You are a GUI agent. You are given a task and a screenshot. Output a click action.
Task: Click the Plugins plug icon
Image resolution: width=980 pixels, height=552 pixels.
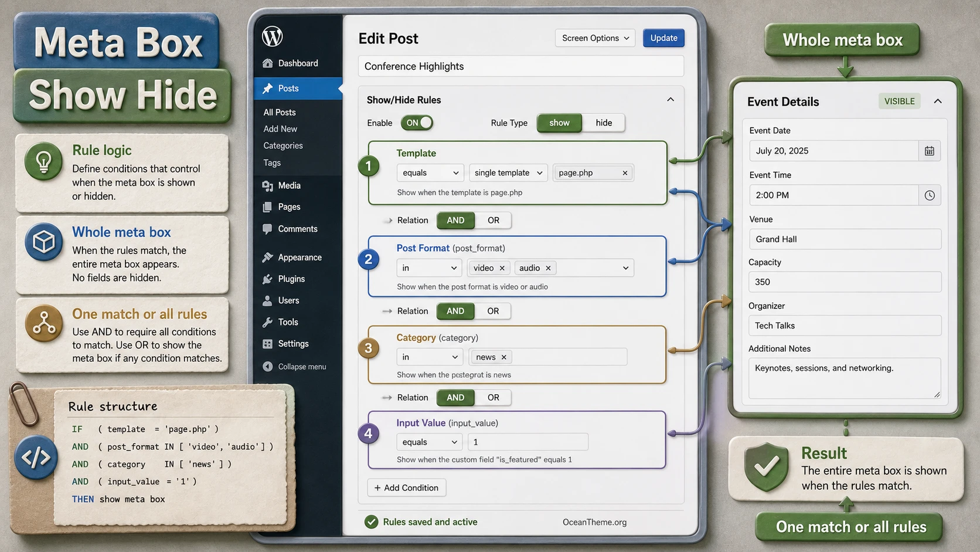268,279
